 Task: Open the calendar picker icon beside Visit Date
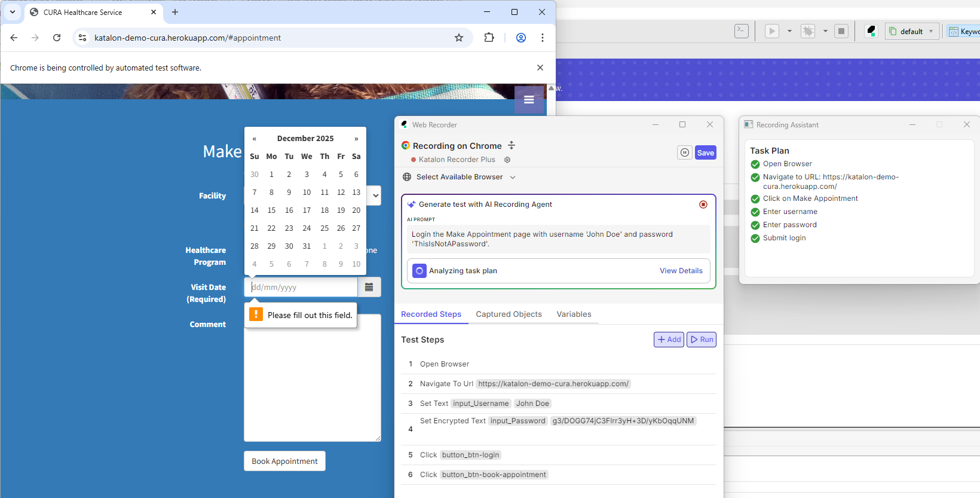369,288
